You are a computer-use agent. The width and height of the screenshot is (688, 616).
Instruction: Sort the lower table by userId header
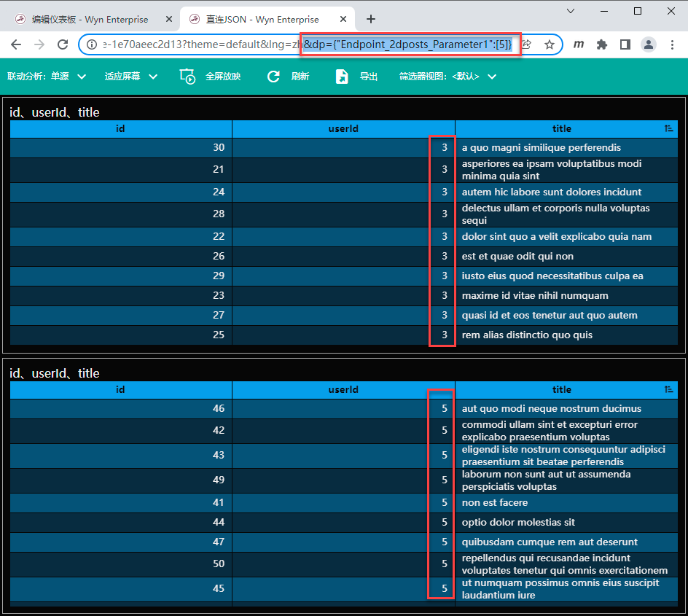pyautogui.click(x=343, y=389)
